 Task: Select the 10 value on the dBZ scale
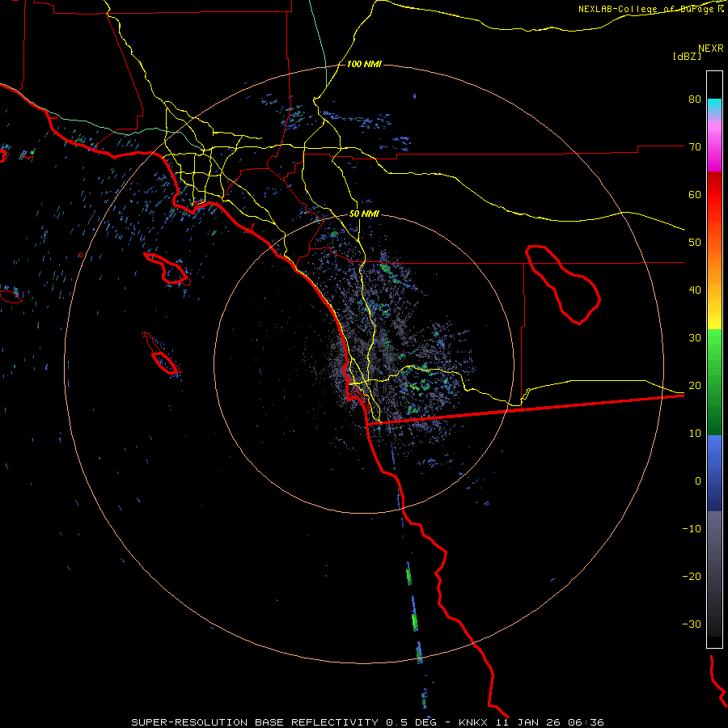[x=695, y=434]
